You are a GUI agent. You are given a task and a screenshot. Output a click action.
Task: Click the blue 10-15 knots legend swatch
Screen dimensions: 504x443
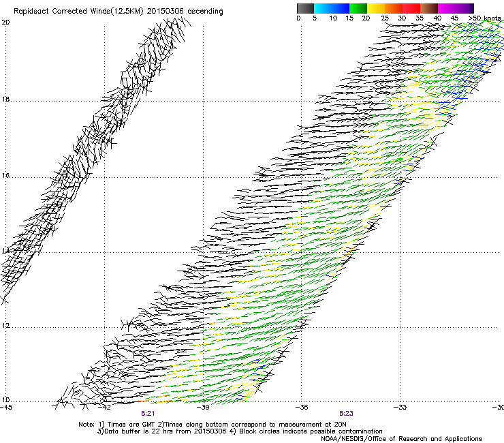(x=341, y=8)
